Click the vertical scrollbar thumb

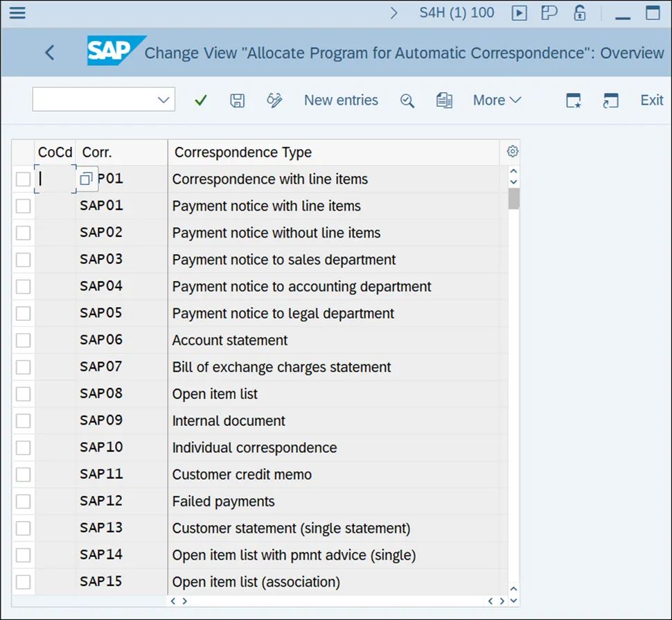[513, 199]
